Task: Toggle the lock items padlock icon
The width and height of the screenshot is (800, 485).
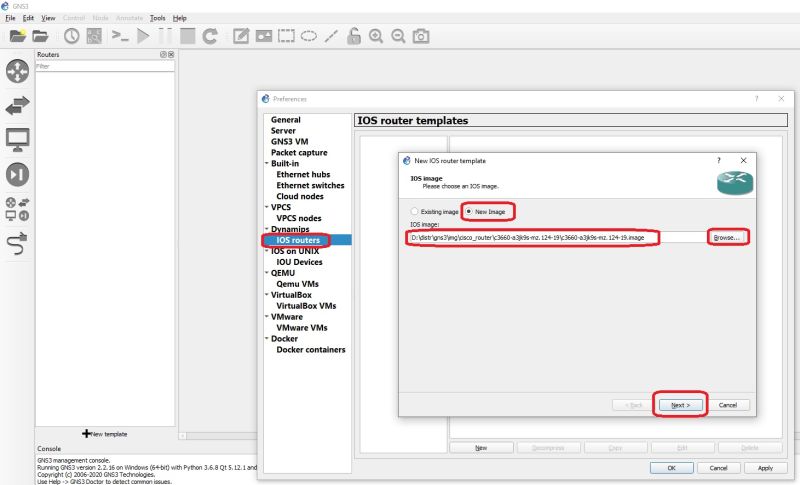Action: click(354, 36)
